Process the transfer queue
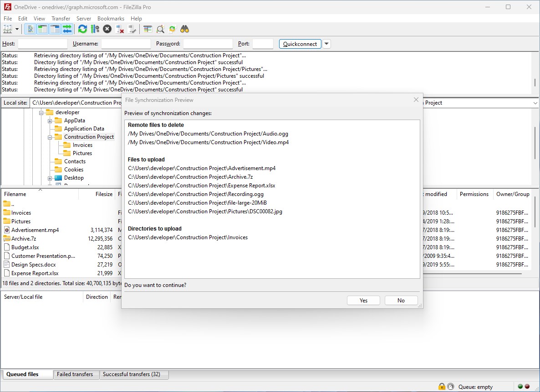 95,29
